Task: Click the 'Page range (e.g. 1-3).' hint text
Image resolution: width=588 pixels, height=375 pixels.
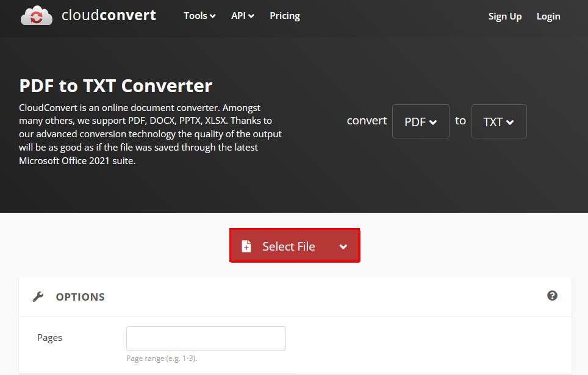Action: (x=162, y=359)
